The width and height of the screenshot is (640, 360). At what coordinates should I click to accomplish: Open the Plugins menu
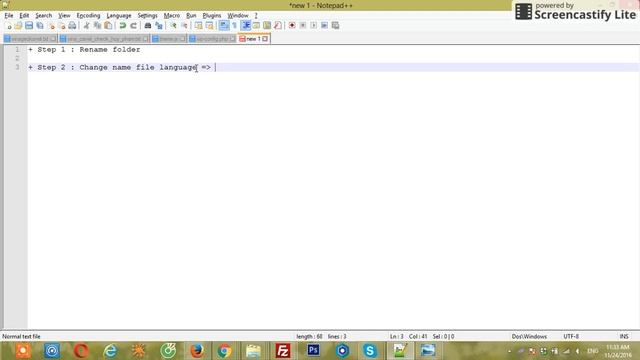pyautogui.click(x=211, y=16)
